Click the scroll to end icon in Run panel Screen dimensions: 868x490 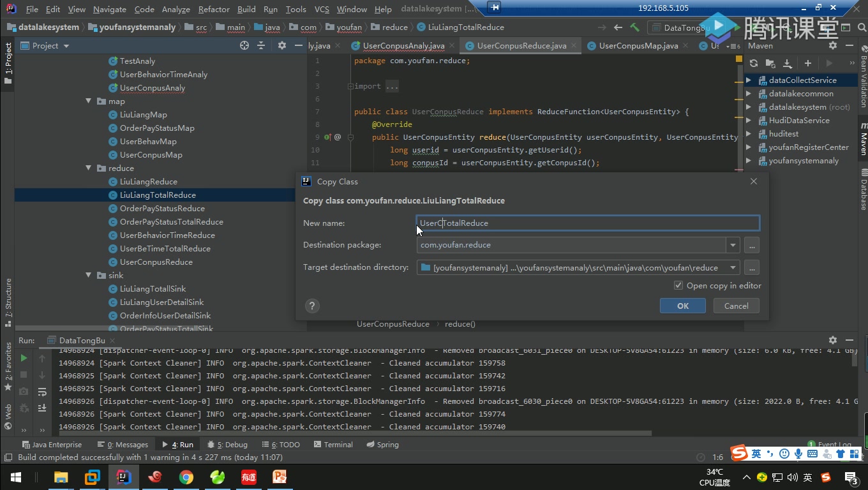(x=42, y=408)
